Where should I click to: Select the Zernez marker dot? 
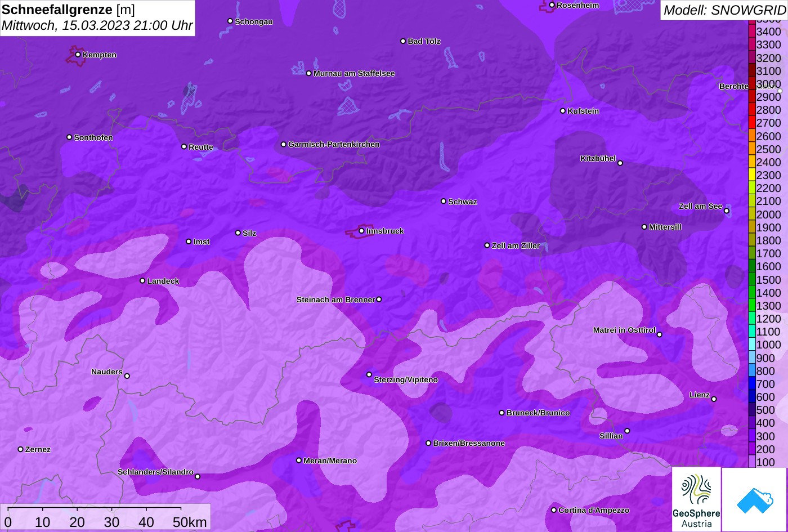pyautogui.click(x=21, y=449)
